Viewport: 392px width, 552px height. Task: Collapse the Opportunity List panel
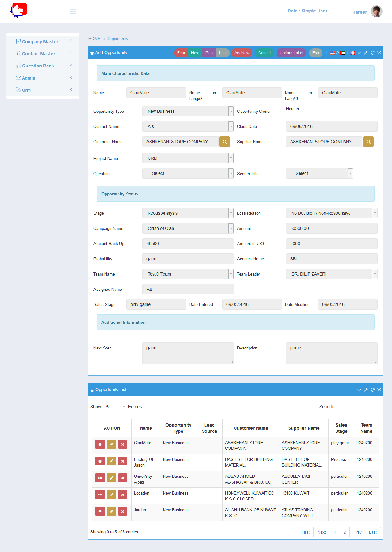point(359,390)
